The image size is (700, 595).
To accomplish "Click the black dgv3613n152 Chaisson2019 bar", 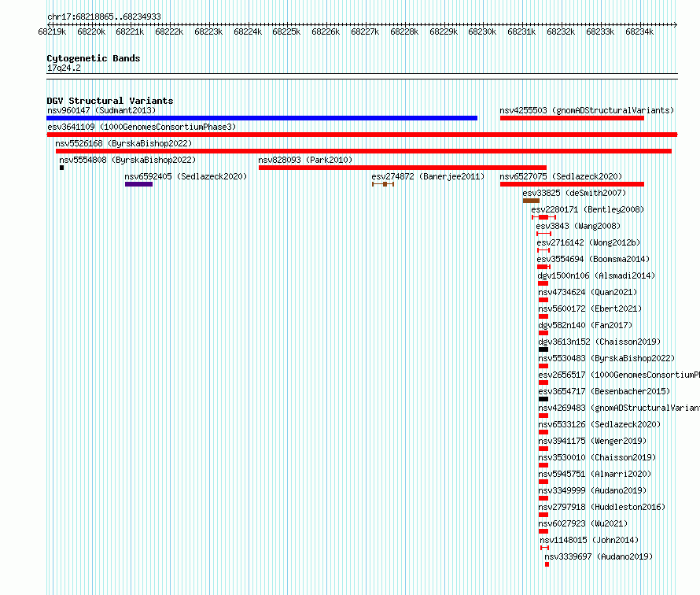I will pos(543,349).
